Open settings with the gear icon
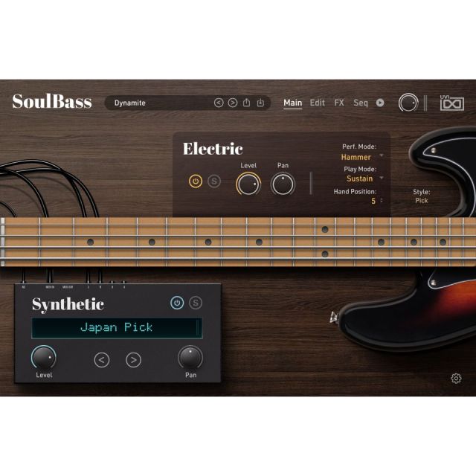Viewport: 476px width, 476px height. (456, 379)
